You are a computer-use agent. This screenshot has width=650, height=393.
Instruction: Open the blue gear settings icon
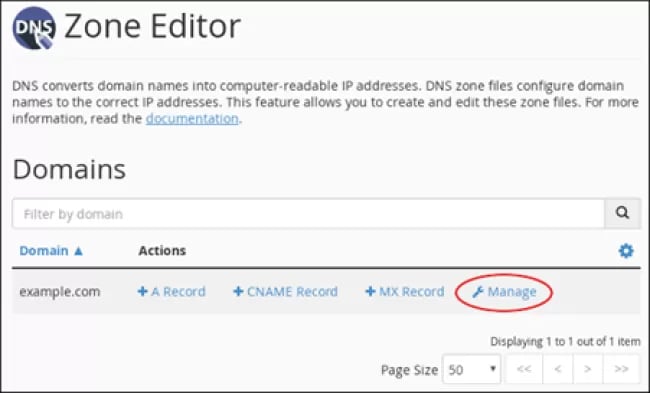pos(626,250)
